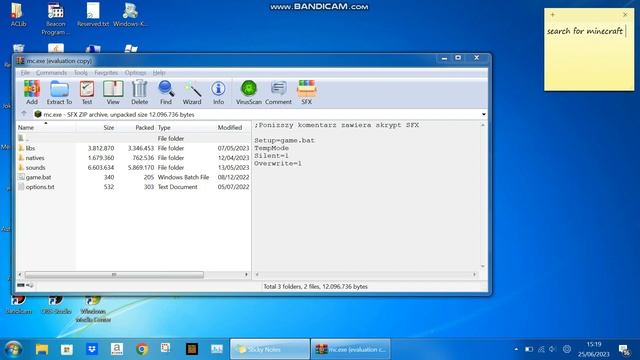Open the Help menu
640x360 pixels.
pyautogui.click(x=159, y=73)
